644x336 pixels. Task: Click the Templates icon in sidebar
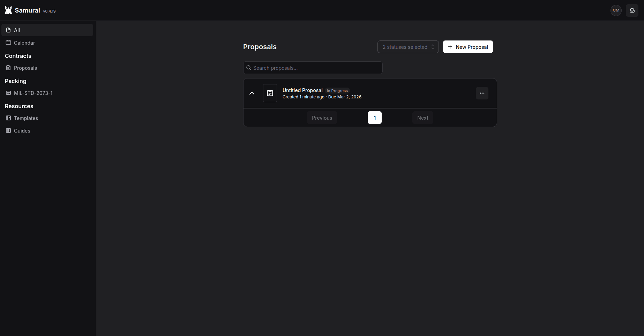[8, 118]
